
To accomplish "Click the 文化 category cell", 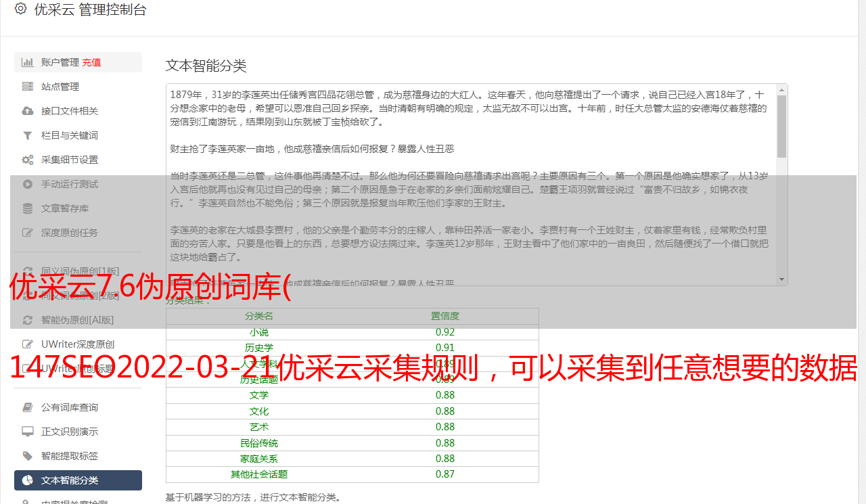I will [259, 411].
